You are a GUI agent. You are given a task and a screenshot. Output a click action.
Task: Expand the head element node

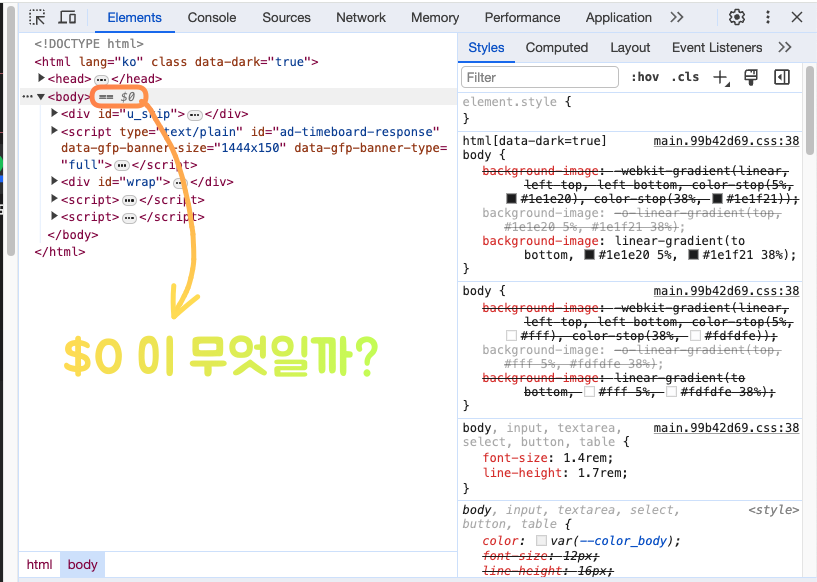coord(41,78)
